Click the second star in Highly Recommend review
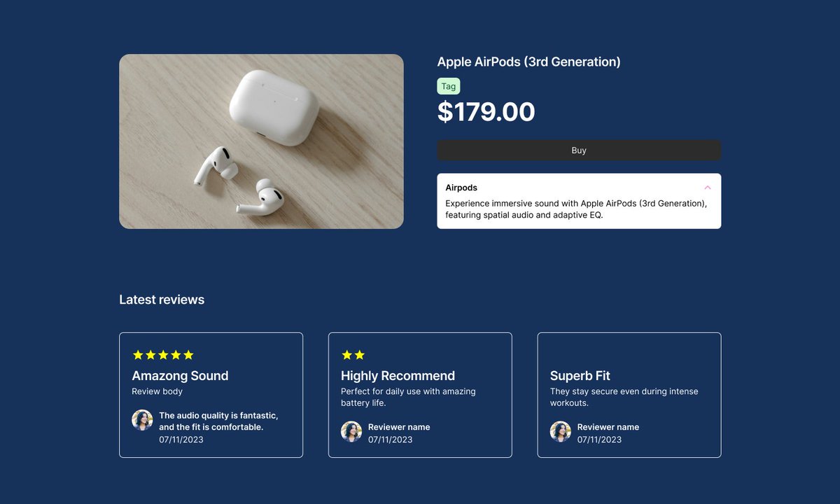The image size is (840, 504). click(x=359, y=355)
